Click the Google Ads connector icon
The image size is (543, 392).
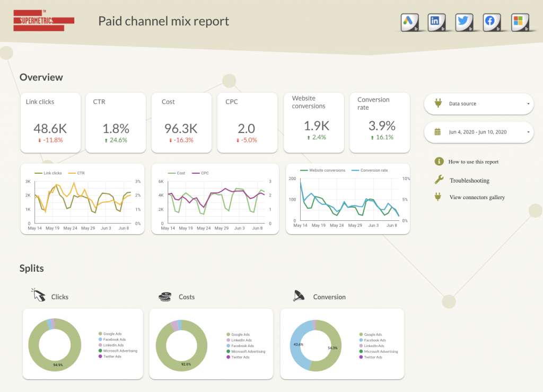click(x=410, y=22)
